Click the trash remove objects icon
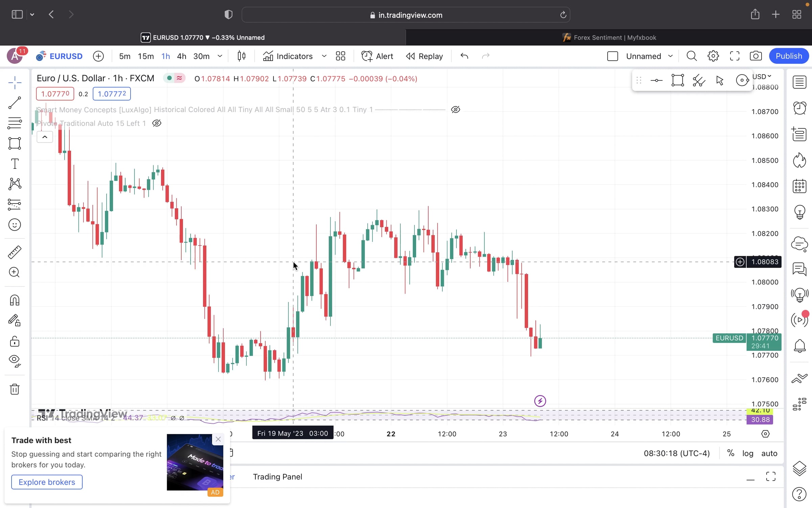 (15, 389)
